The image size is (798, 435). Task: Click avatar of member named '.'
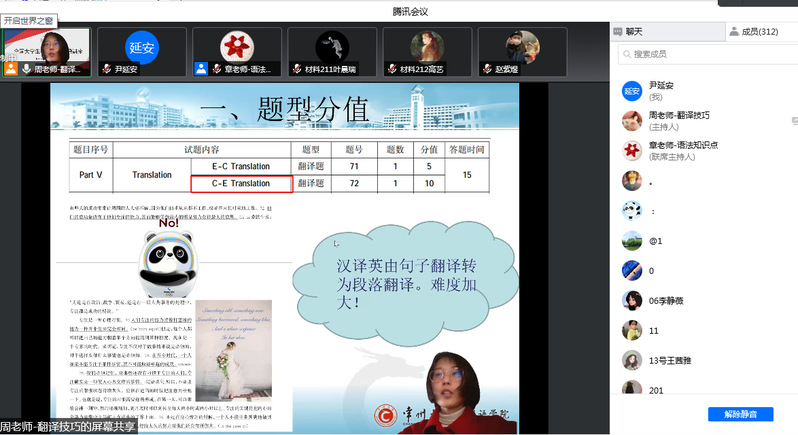pyautogui.click(x=632, y=181)
